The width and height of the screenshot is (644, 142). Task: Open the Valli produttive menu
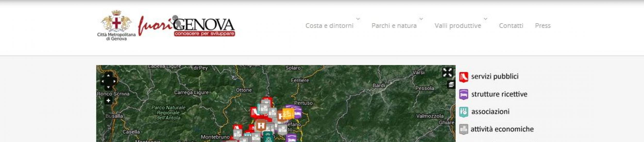click(458, 26)
